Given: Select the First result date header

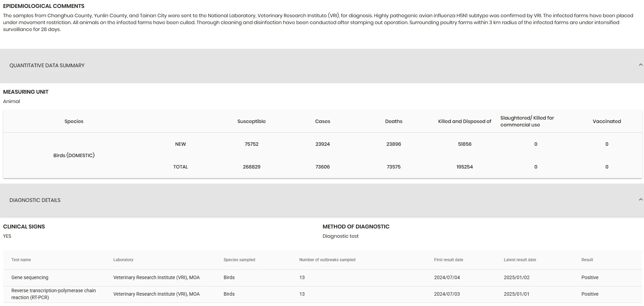Looking at the screenshot, I should [x=449, y=260].
